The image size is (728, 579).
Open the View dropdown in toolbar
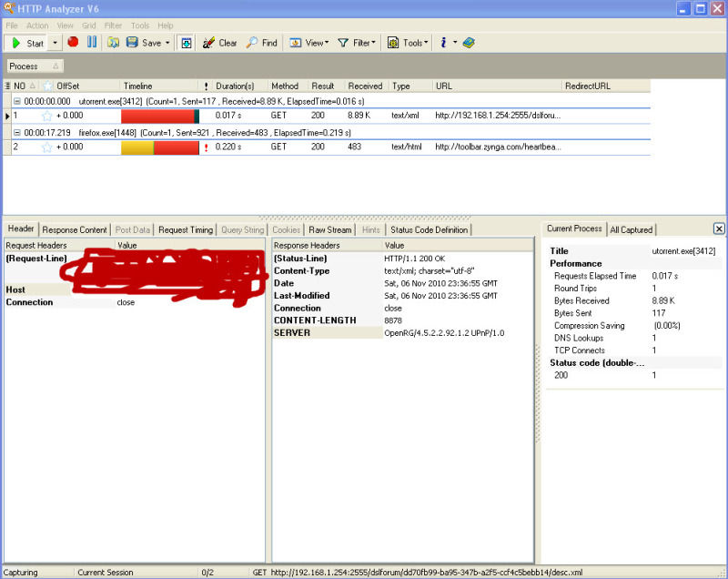tap(309, 43)
